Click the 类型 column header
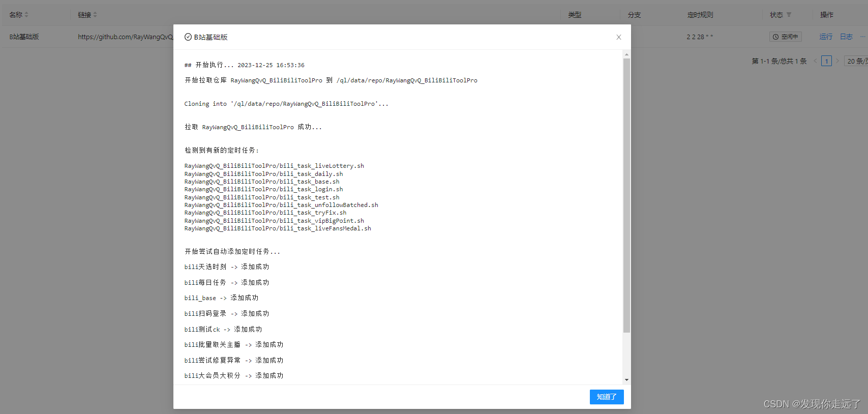This screenshot has width=868, height=414. (575, 15)
